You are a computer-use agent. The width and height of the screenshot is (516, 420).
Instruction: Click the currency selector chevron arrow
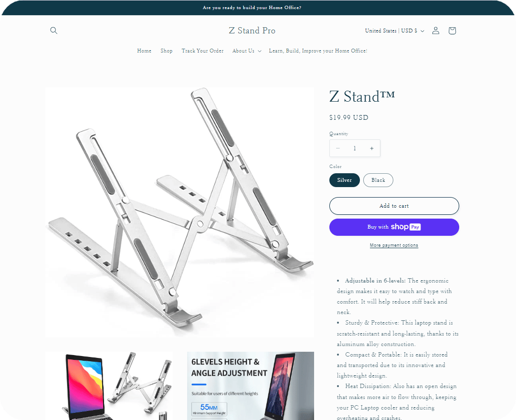(x=422, y=31)
